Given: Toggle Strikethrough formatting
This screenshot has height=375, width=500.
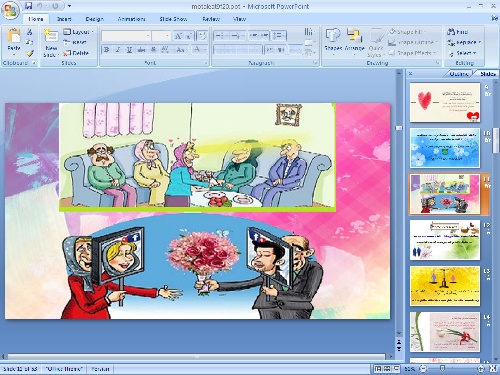Looking at the screenshot, I should point(141,50).
